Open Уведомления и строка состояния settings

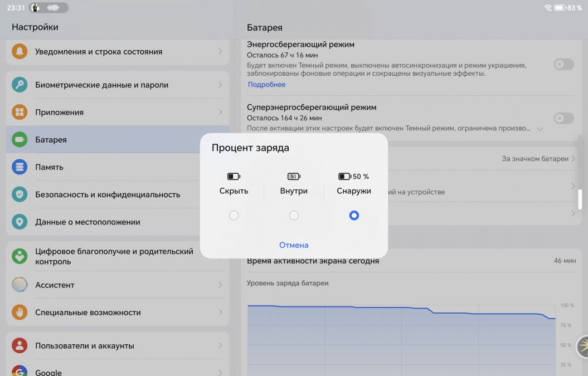[118, 52]
